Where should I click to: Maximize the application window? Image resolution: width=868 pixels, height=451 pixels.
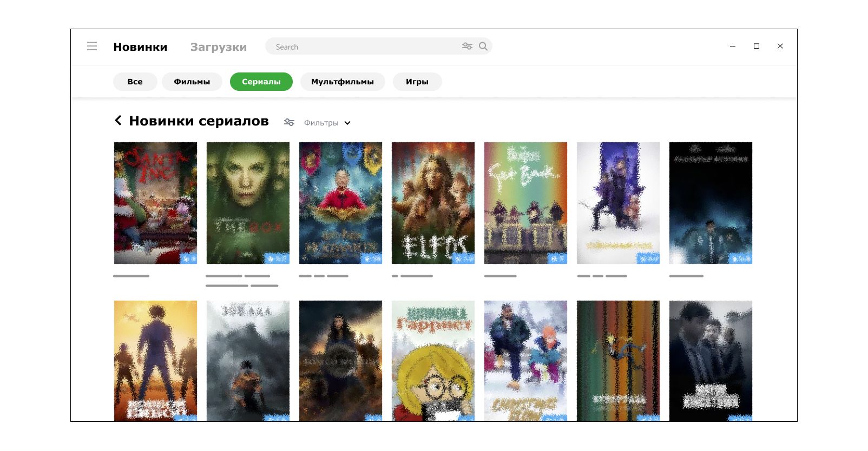[x=757, y=46]
